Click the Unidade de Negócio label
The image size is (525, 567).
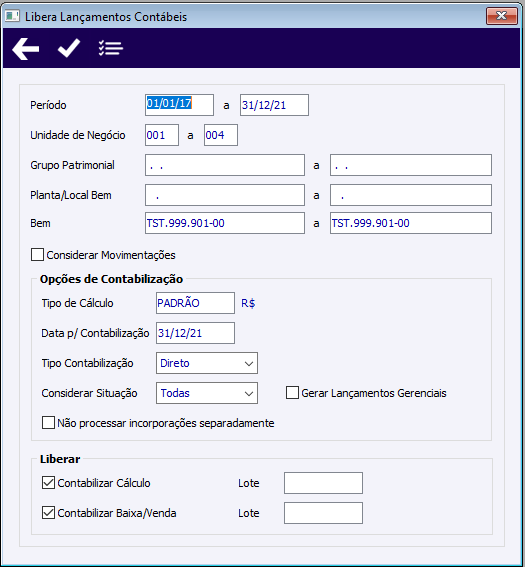pos(78,135)
